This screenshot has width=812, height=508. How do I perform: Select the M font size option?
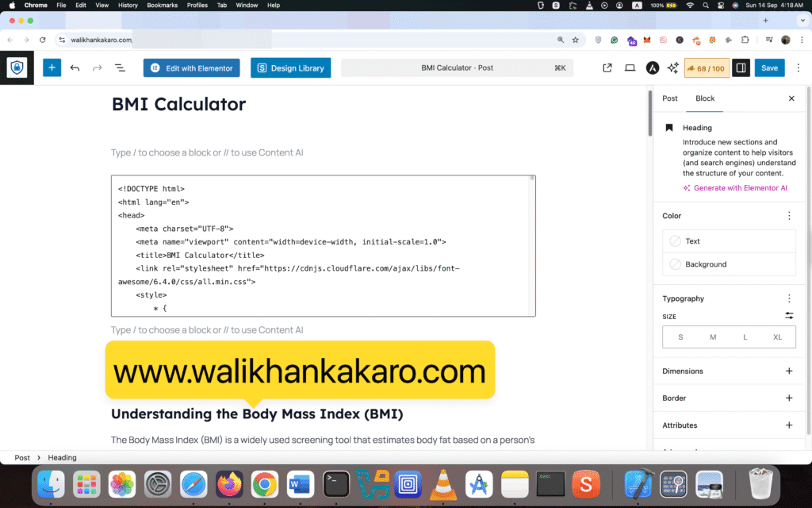pyautogui.click(x=713, y=337)
